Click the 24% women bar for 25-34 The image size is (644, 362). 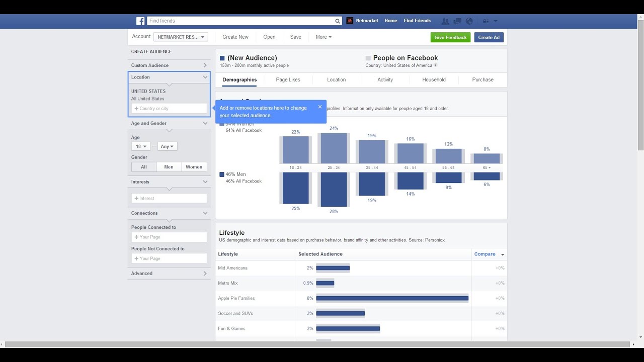(x=333, y=148)
